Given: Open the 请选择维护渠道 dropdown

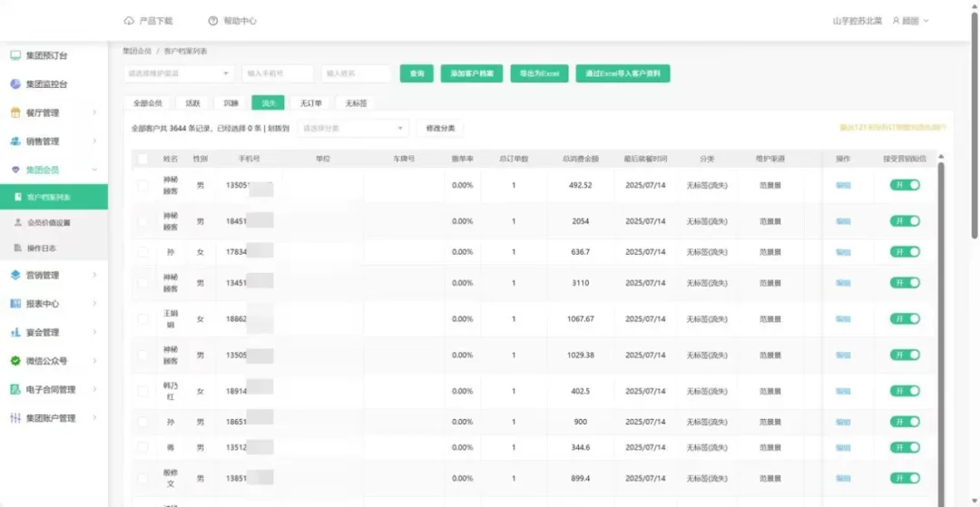Looking at the screenshot, I should coord(178,73).
